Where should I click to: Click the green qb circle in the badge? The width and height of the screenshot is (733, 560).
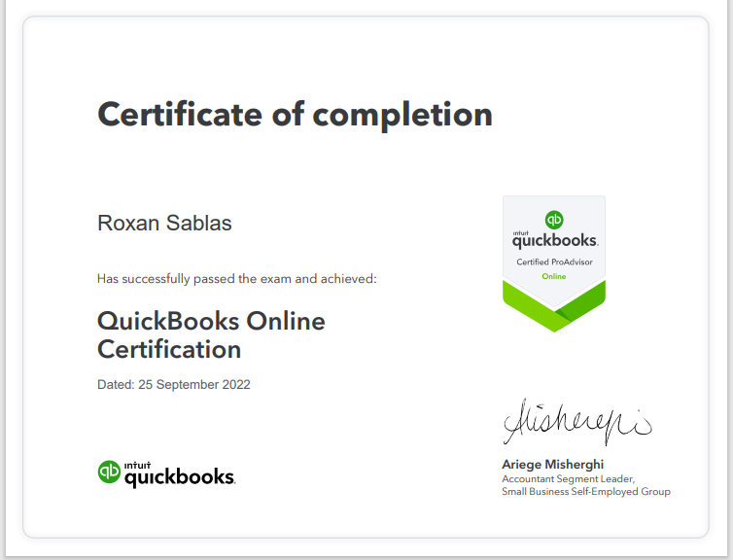[554, 220]
